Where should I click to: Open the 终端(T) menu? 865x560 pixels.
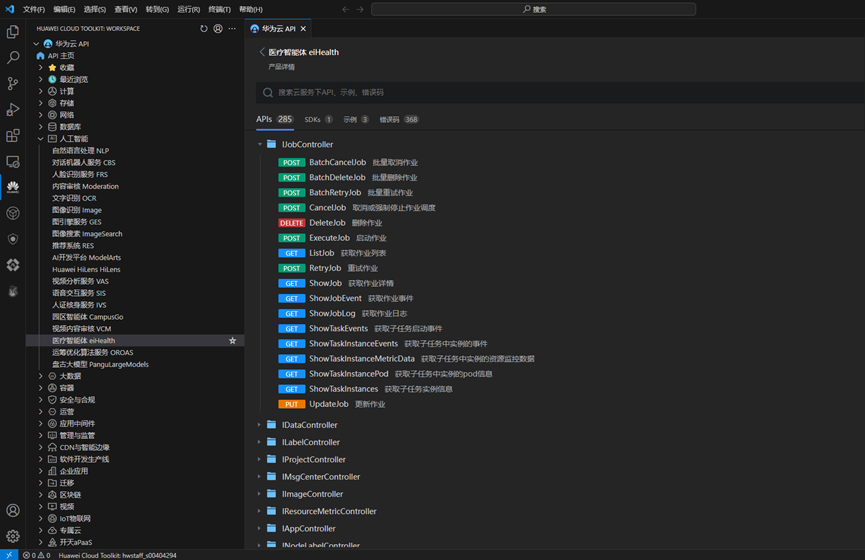coord(220,9)
